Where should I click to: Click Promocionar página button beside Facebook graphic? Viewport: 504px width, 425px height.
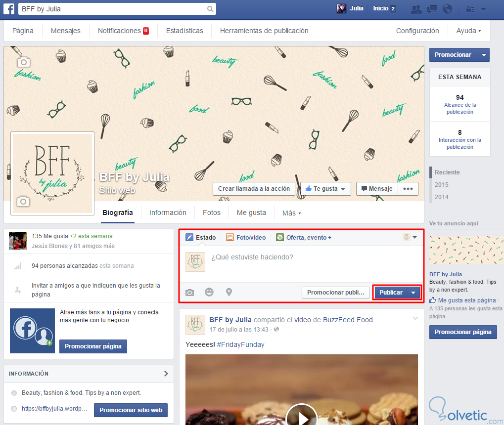pos(93,346)
